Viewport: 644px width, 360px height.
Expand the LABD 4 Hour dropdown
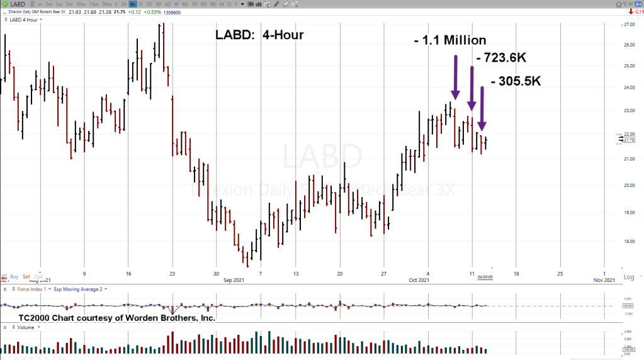[x=24, y=20]
